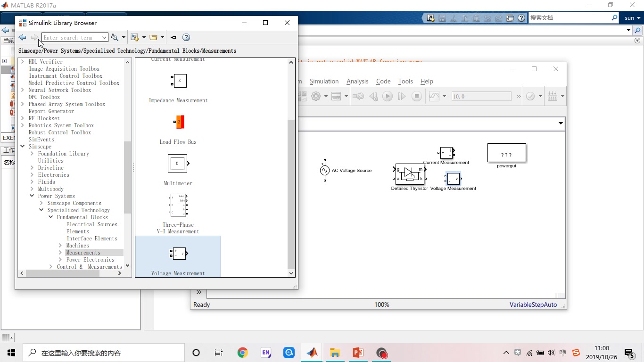The width and height of the screenshot is (644, 362).
Task: Open the model path dropdown arrow
Action: pos(561,123)
